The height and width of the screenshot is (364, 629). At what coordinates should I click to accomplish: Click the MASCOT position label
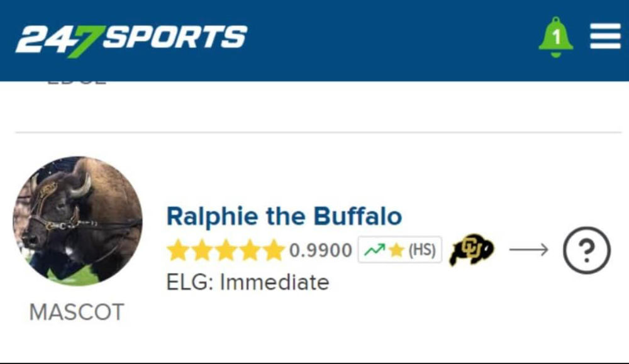pyautogui.click(x=77, y=312)
